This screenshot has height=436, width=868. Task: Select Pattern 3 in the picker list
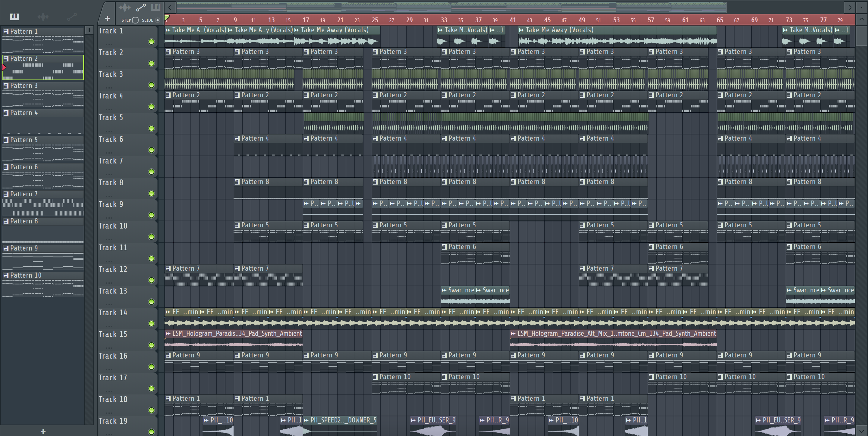click(43, 95)
